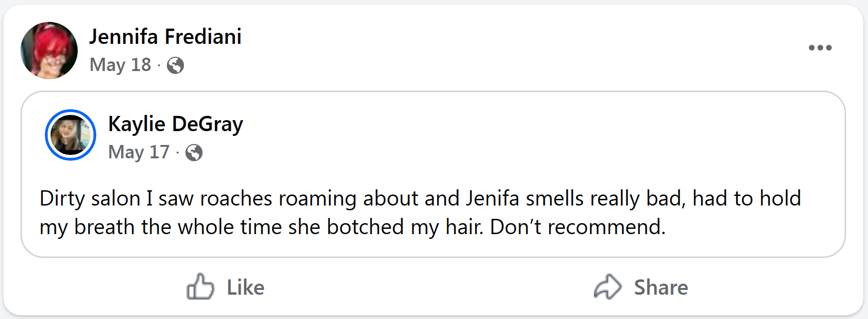The image size is (868, 319).
Task: Click the thumbs-up Like icon
Action: (x=200, y=287)
